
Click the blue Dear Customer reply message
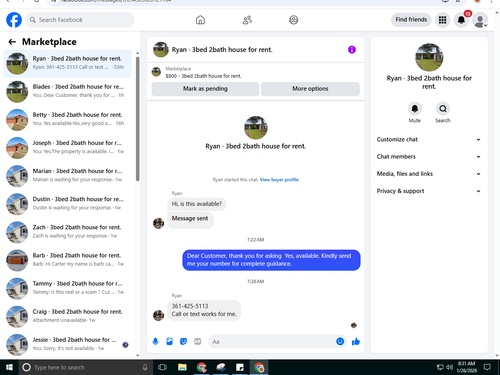(271, 260)
